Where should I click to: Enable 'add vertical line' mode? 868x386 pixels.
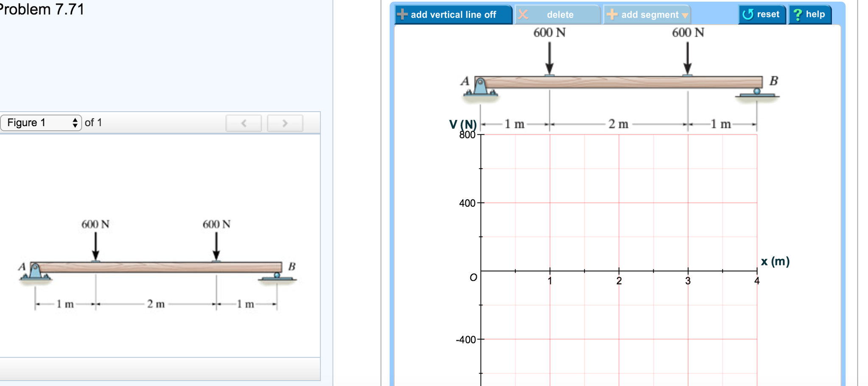[452, 14]
